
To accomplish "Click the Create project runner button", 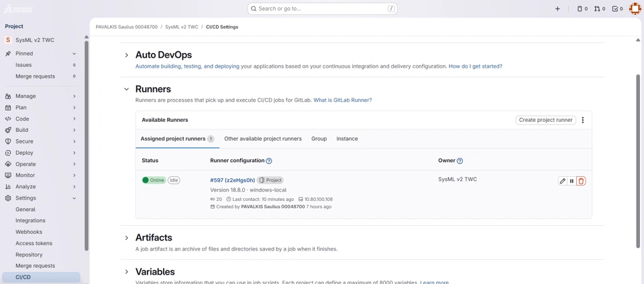I will [x=545, y=120].
